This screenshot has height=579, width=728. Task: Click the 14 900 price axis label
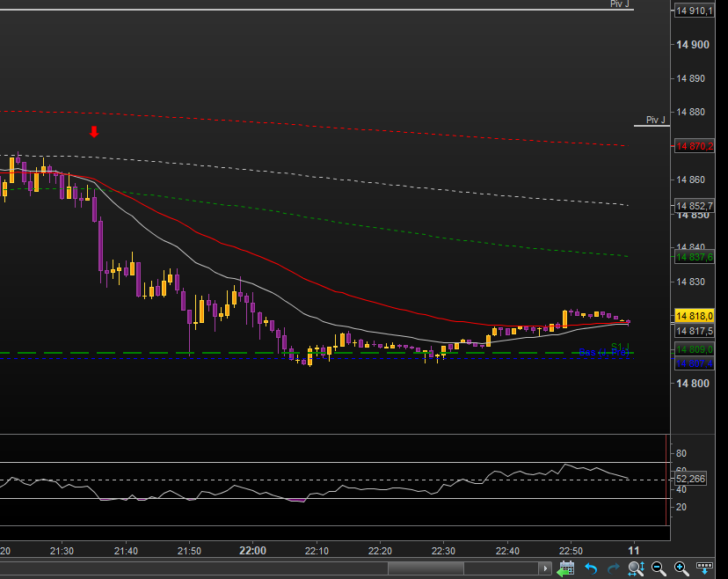[x=693, y=45]
